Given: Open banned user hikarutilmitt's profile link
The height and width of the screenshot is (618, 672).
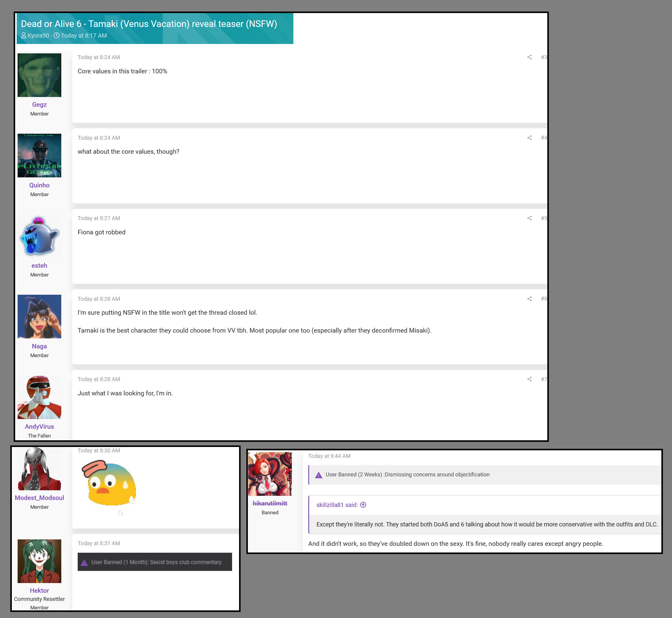Looking at the screenshot, I should pos(270,503).
